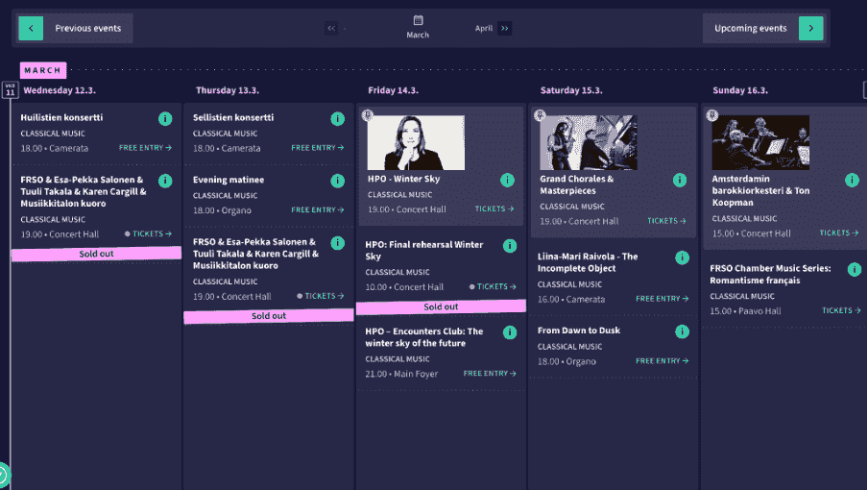Jump forward to April with double chevron
This screenshot has height=490, width=868.
coord(504,28)
